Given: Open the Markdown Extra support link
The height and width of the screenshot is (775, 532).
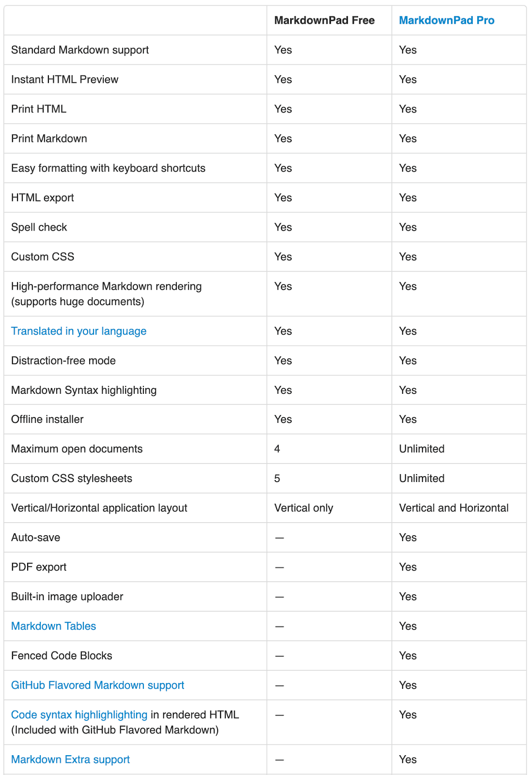Looking at the screenshot, I should 70,759.
